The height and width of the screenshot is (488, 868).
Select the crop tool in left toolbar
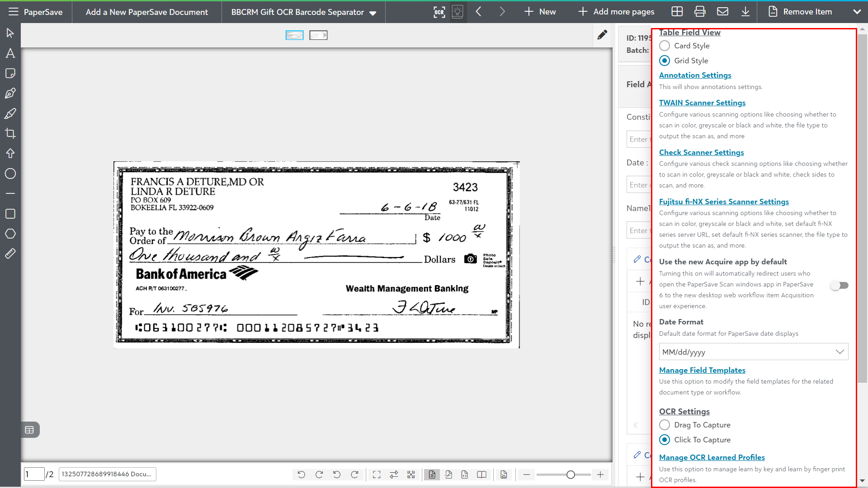click(x=10, y=133)
